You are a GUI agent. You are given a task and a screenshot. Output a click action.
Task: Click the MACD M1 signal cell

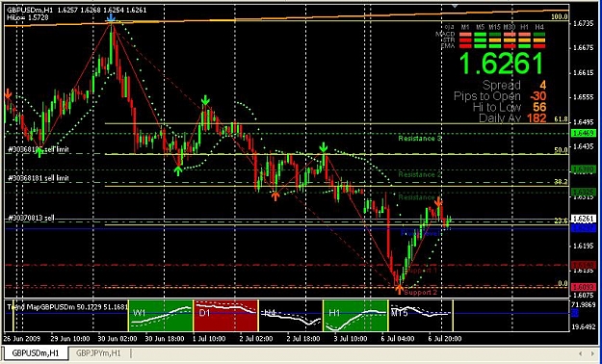point(465,35)
